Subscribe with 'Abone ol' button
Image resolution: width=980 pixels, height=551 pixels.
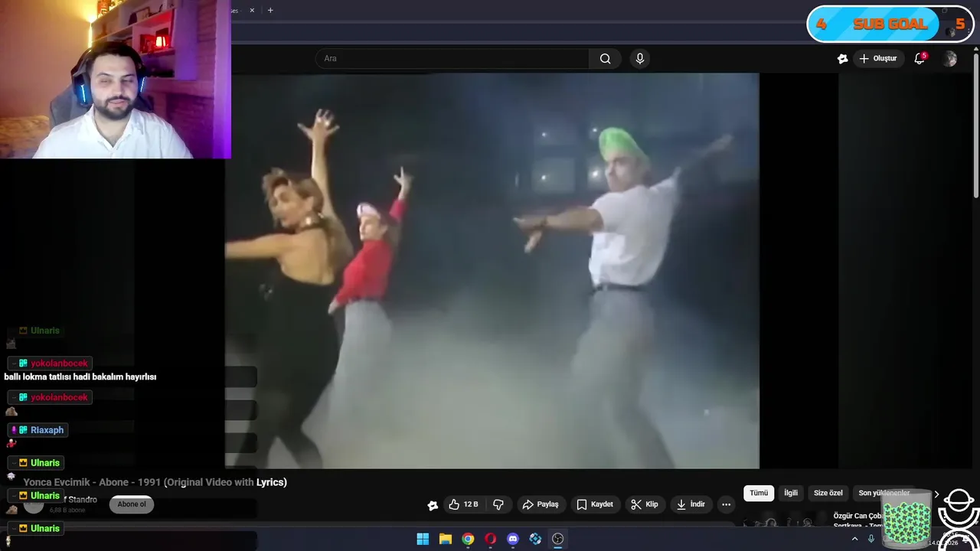[x=132, y=504]
